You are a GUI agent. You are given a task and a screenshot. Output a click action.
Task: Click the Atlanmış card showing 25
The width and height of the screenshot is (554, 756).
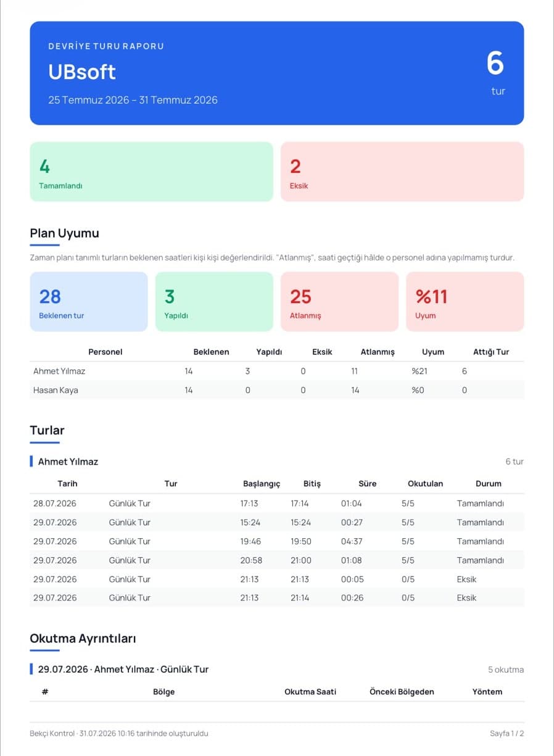pos(339,302)
